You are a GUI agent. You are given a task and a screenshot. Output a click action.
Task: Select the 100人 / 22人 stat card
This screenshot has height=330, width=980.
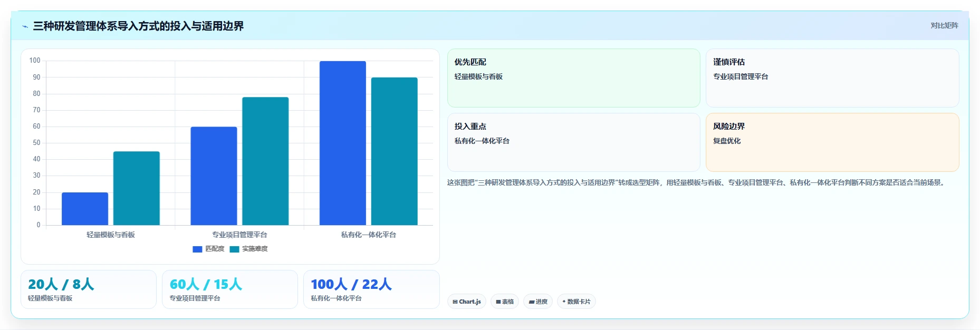[x=371, y=289]
